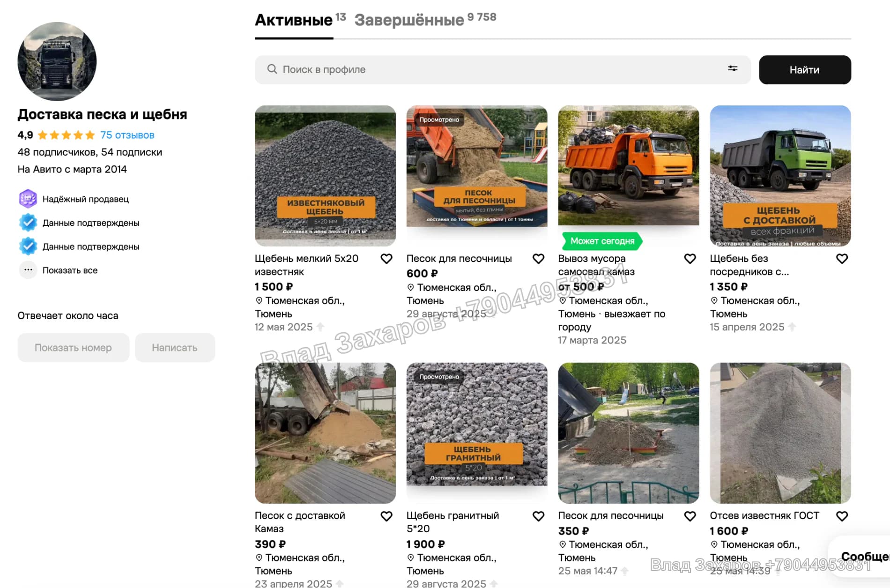Open the Известняковый щебень thumbnail

coord(325,176)
